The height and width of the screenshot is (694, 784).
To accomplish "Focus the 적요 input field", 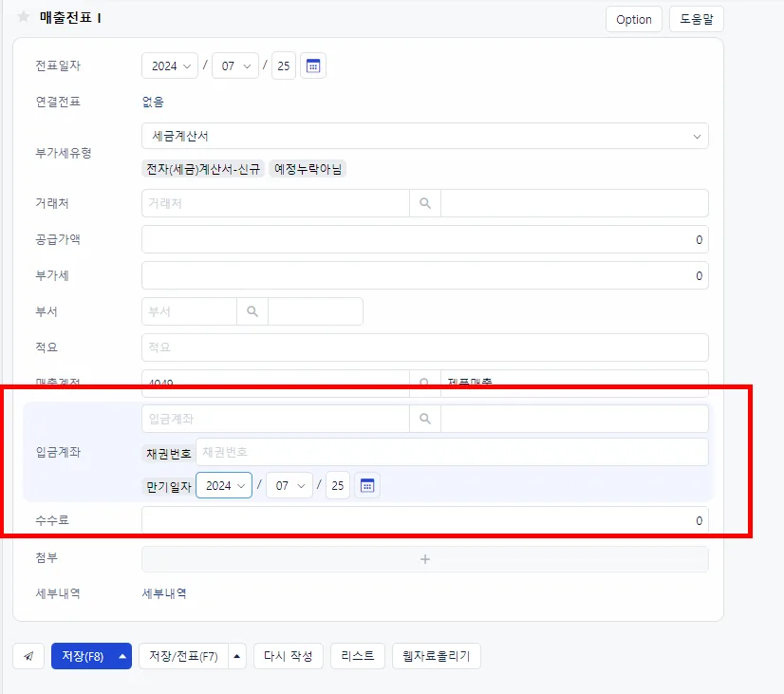I will tap(425, 347).
